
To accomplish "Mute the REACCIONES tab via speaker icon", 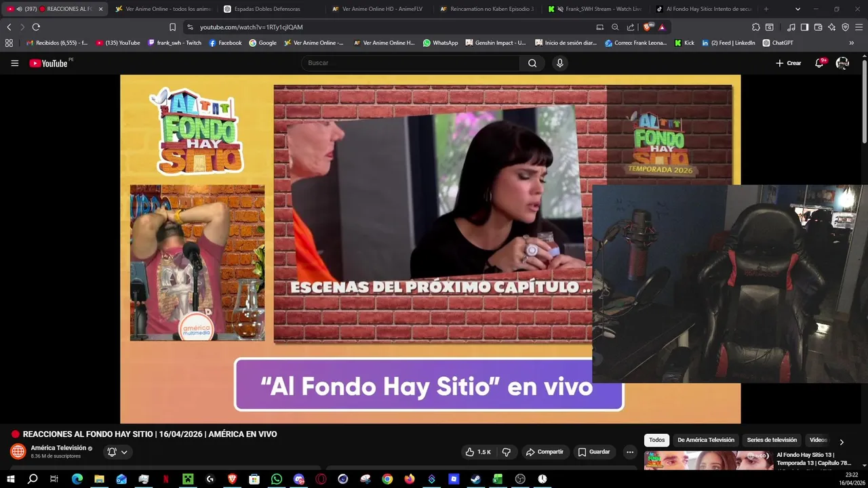I will click(x=19, y=9).
